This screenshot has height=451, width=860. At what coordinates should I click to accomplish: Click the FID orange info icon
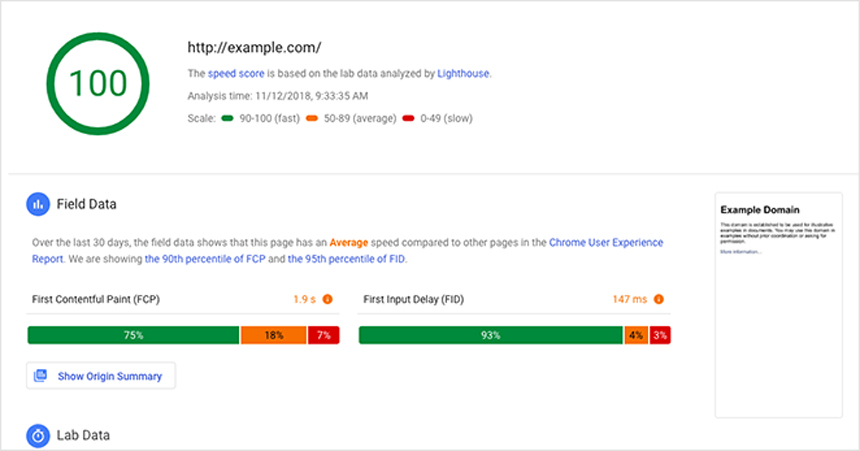point(659,299)
